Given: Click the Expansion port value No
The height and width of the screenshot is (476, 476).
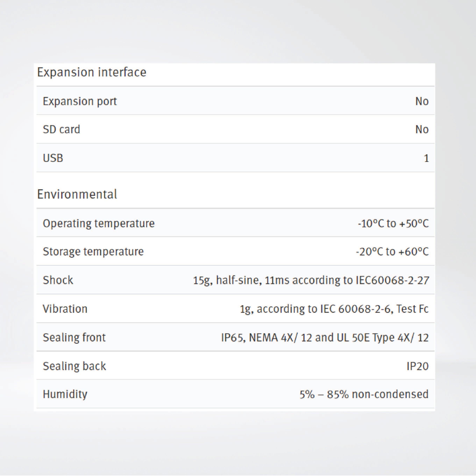Looking at the screenshot, I should [422, 101].
